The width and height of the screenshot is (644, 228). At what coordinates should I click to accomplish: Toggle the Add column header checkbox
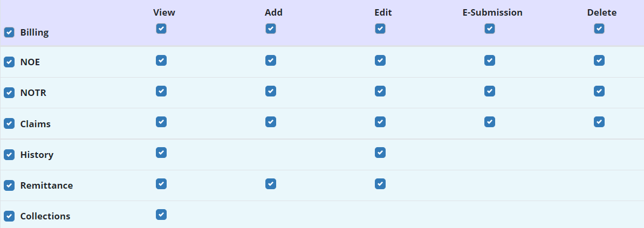pos(271,29)
